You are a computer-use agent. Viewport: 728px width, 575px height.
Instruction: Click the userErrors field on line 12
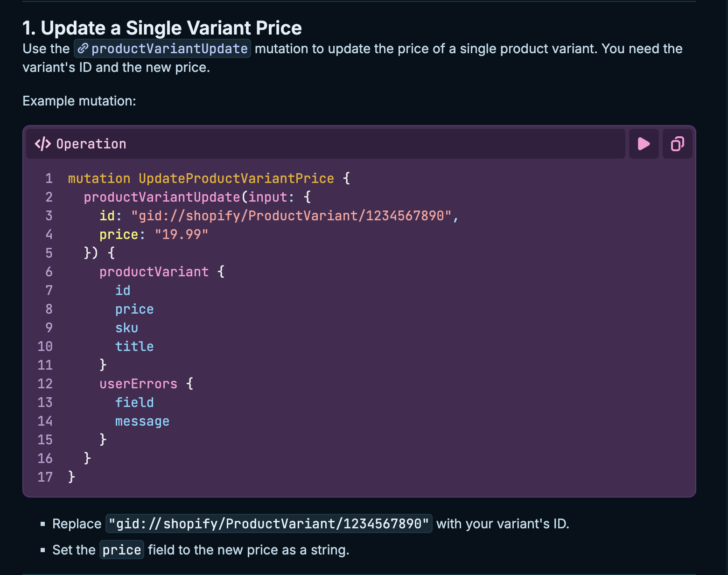pos(138,384)
